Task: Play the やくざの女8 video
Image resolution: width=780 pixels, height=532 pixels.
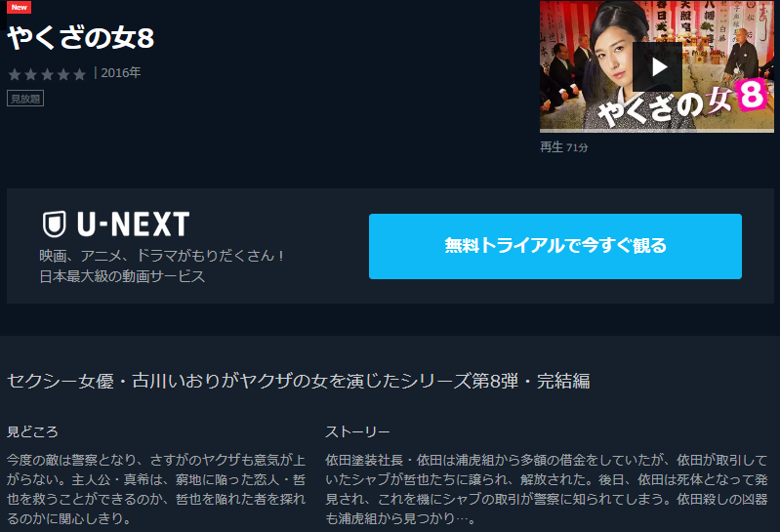Action: click(657, 66)
